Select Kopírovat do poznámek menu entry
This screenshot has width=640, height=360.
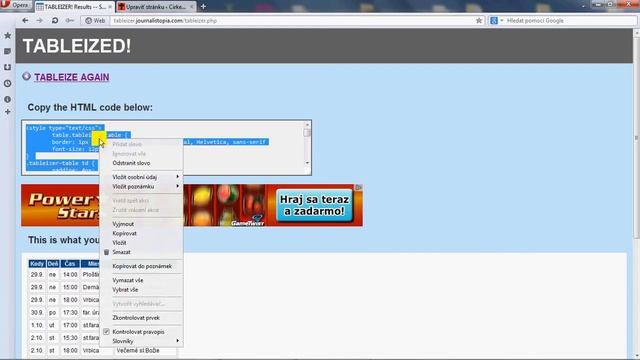click(x=141, y=266)
